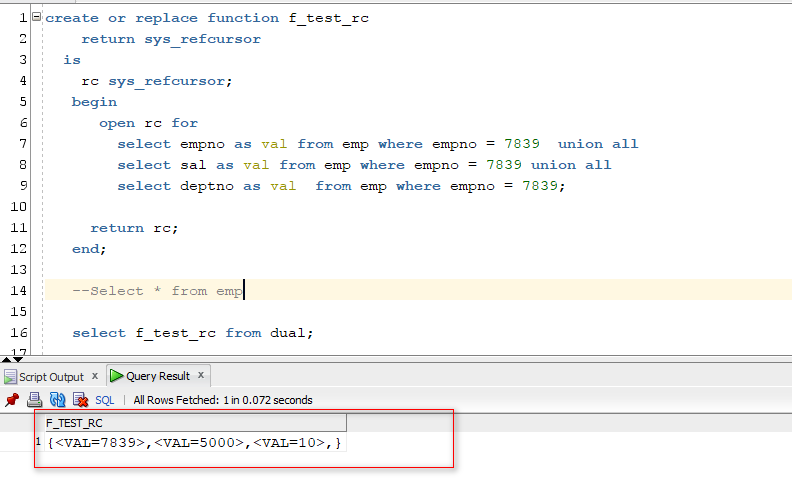The height and width of the screenshot is (495, 792).
Task: Click the 'end;' keyword on line 12
Action: 89,249
